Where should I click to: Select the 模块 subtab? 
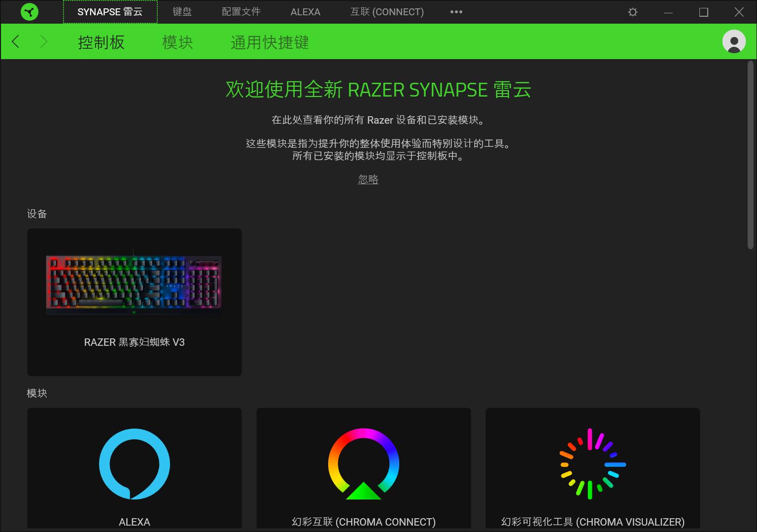point(177,42)
